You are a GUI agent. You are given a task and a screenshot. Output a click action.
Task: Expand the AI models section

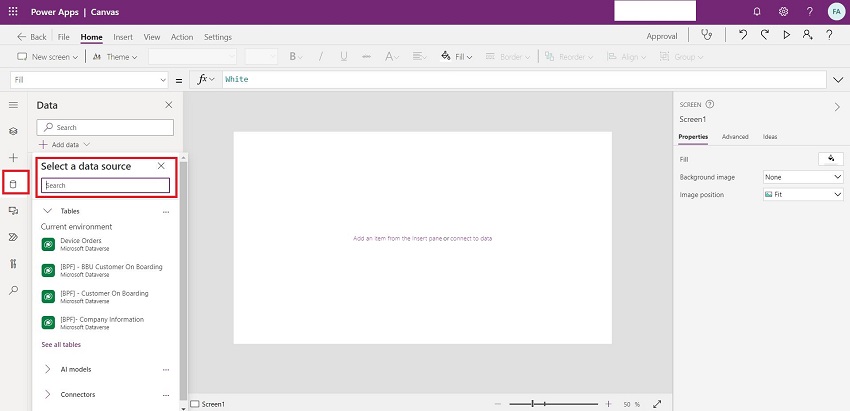(x=48, y=369)
